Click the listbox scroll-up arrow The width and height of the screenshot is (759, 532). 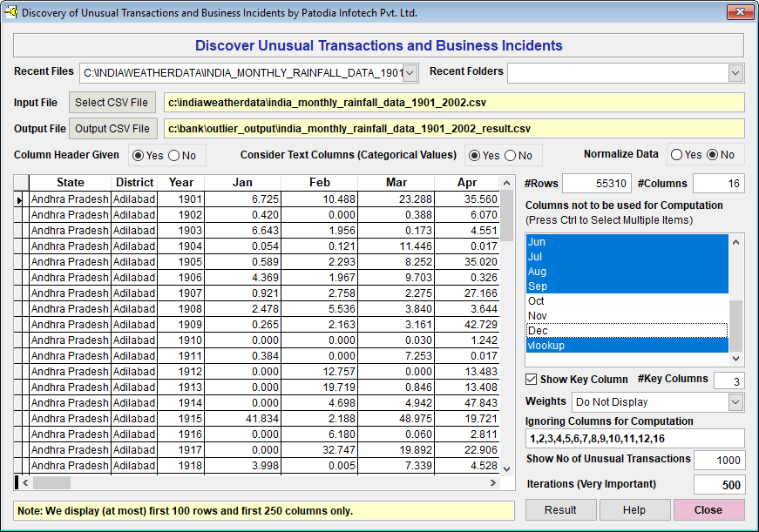[x=736, y=242]
